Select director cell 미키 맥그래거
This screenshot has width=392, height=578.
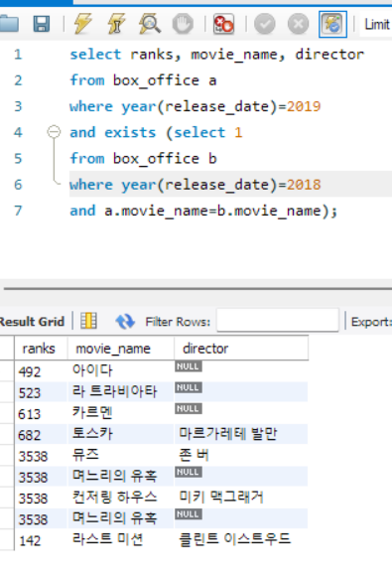pyautogui.click(x=241, y=498)
